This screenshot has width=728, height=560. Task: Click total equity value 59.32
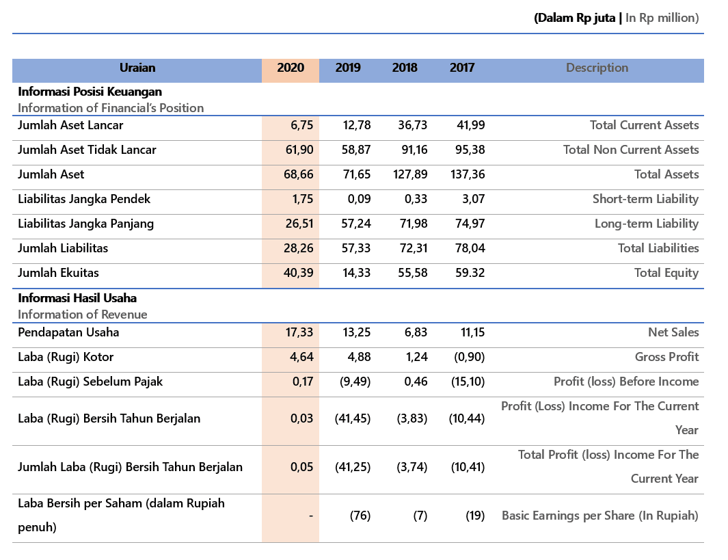470,273
